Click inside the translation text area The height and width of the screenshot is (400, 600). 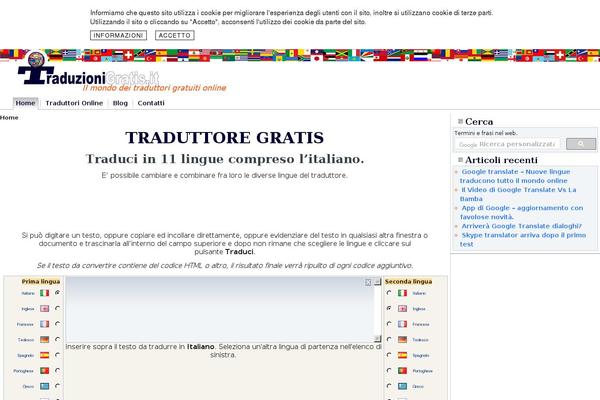point(220,309)
